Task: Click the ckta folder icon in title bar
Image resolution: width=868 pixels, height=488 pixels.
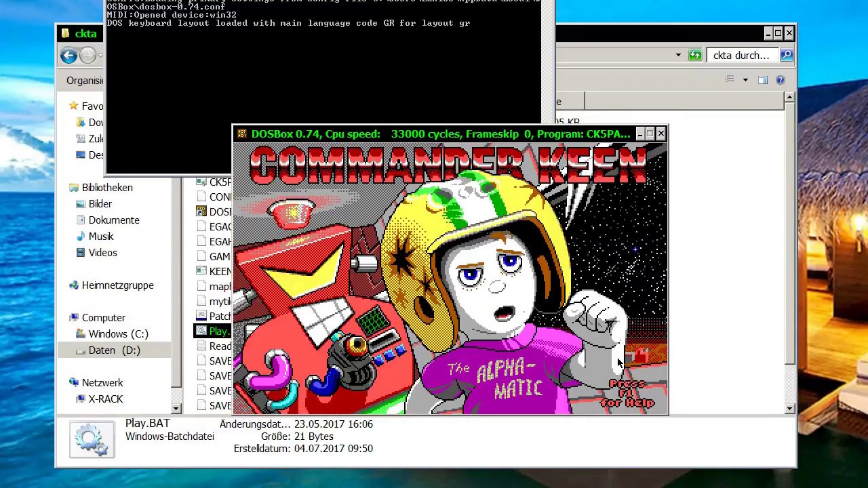Action: coord(65,33)
